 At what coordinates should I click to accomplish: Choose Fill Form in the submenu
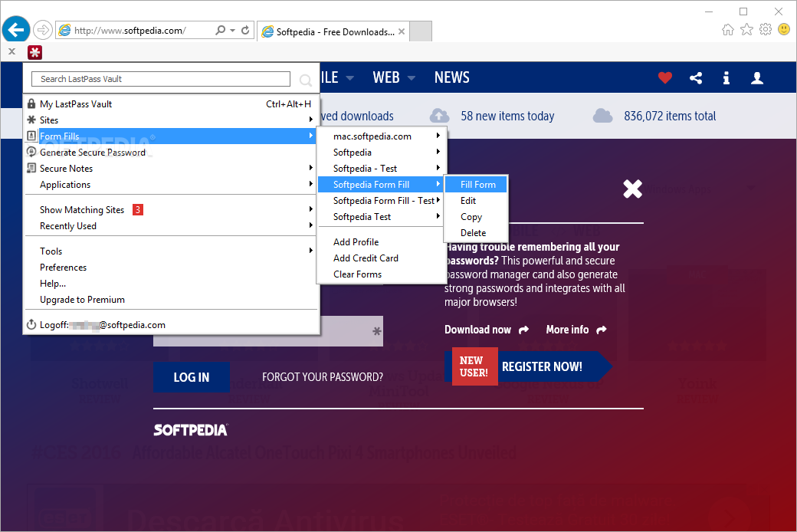pyautogui.click(x=476, y=185)
